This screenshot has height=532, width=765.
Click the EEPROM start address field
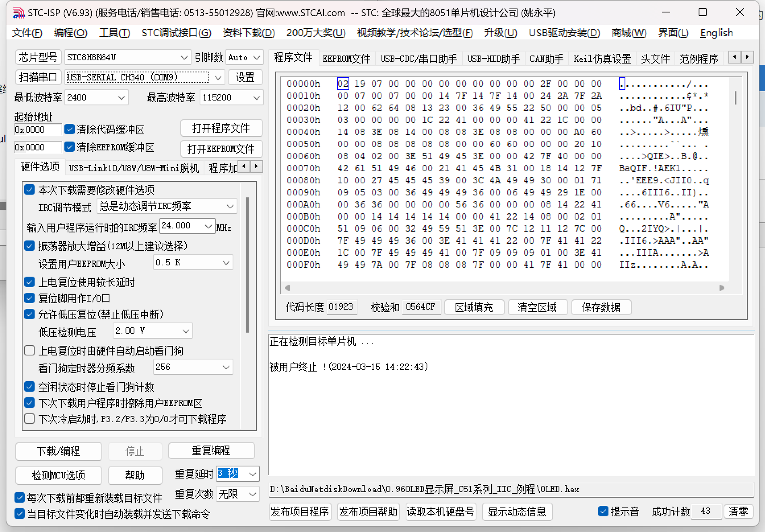[x=38, y=147]
